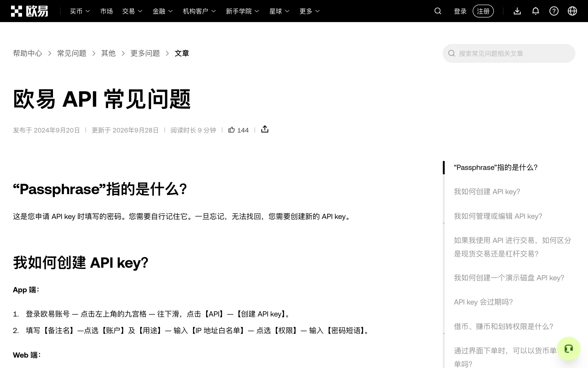The width and height of the screenshot is (588, 368).
Task: Jump to "Passphrase"指的是什么 in sidebar
Action: tap(496, 167)
